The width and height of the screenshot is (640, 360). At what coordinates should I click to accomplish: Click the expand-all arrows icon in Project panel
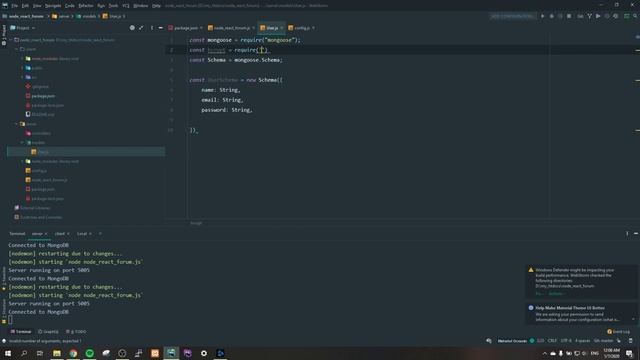[x=141, y=28]
